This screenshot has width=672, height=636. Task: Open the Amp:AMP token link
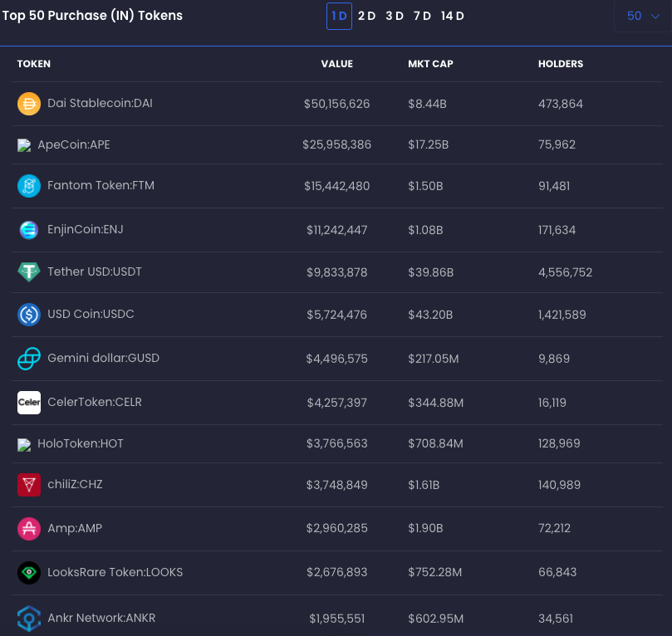pyautogui.click(x=75, y=529)
